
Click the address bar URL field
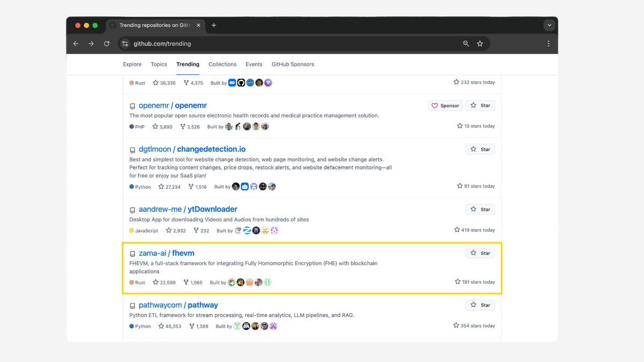(x=303, y=44)
